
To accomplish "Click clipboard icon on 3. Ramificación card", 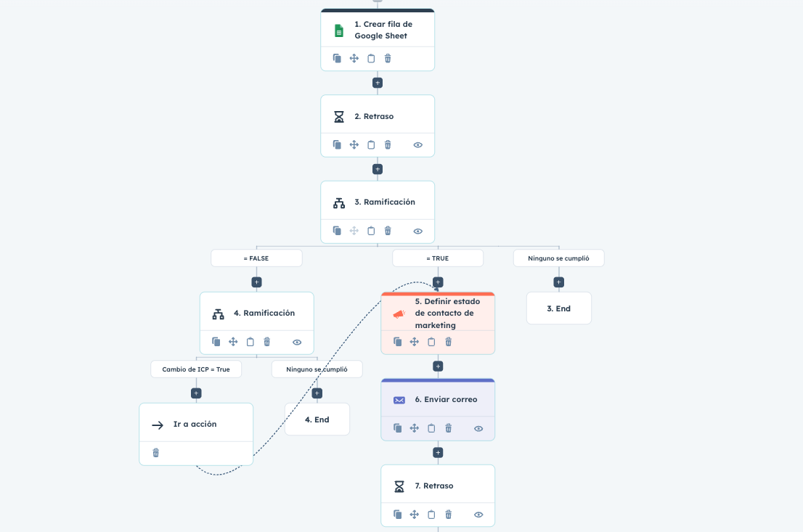I will (x=371, y=231).
